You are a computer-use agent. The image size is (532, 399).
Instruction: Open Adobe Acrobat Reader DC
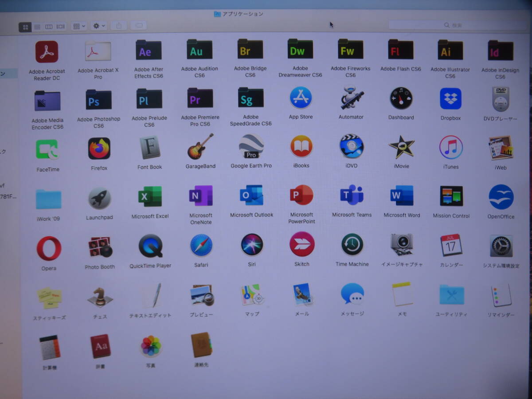(47, 52)
